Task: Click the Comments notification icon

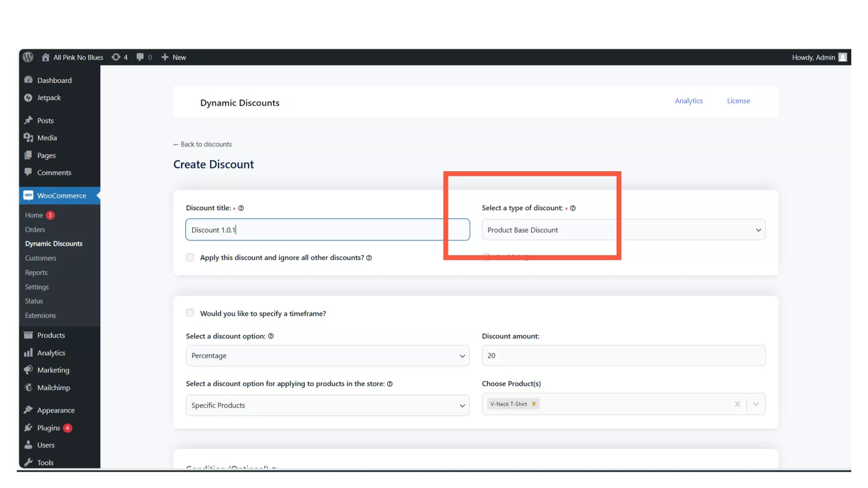Action: click(144, 56)
